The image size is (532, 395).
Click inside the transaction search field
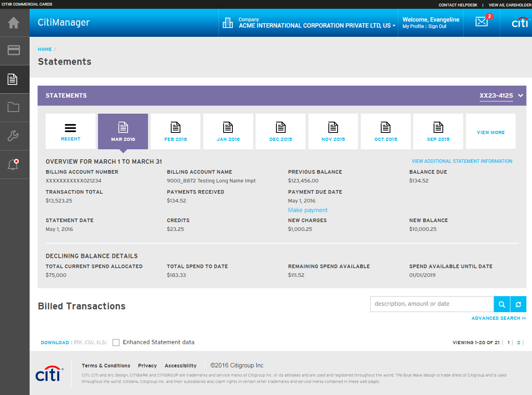click(x=431, y=304)
